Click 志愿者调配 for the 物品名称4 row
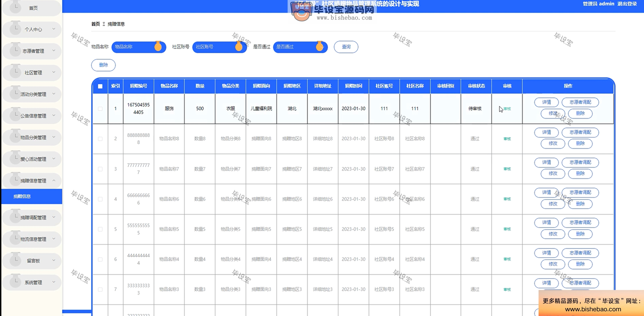The height and width of the screenshot is (316, 644). 580,253
